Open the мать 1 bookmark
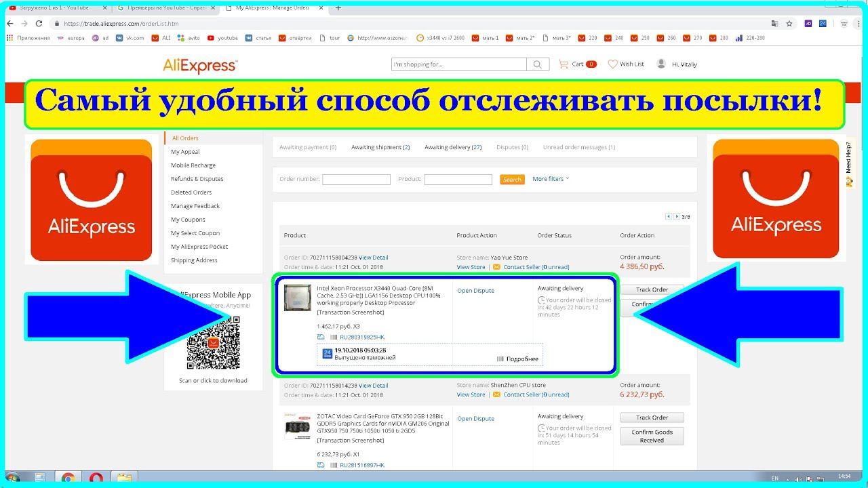Viewport: 868px width, 488px height. tap(485, 38)
